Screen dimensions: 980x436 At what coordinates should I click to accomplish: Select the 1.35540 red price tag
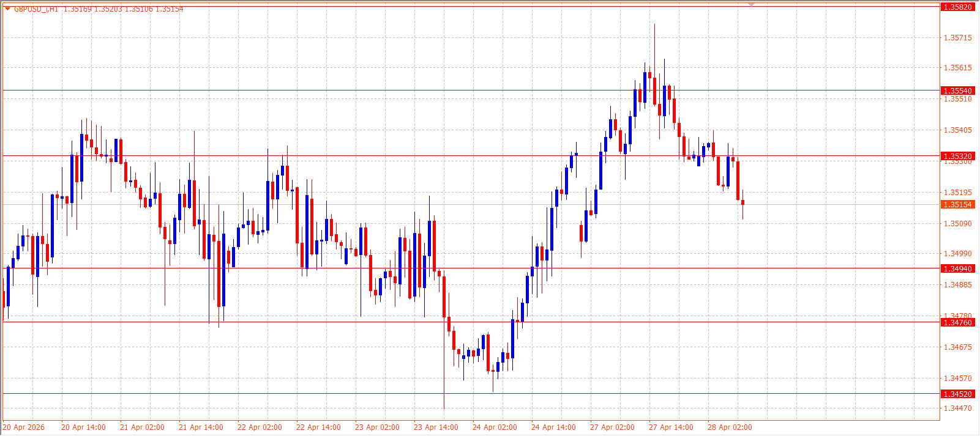957,91
